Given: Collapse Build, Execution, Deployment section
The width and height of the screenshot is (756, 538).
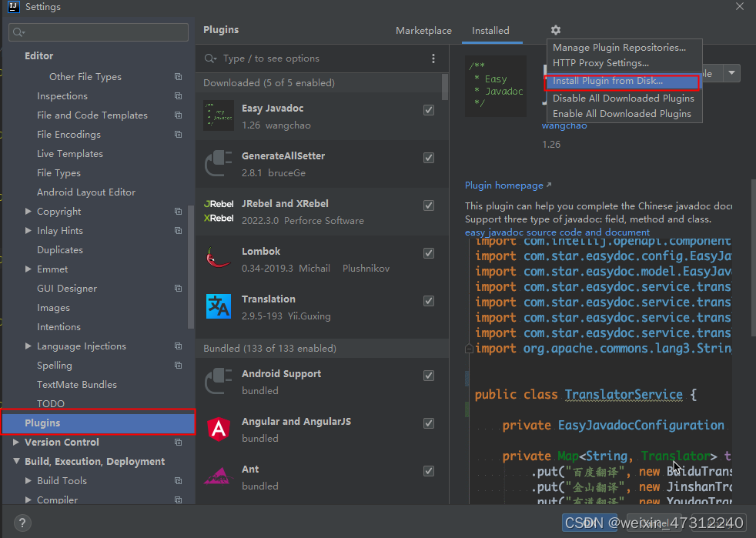Looking at the screenshot, I should click(16, 461).
